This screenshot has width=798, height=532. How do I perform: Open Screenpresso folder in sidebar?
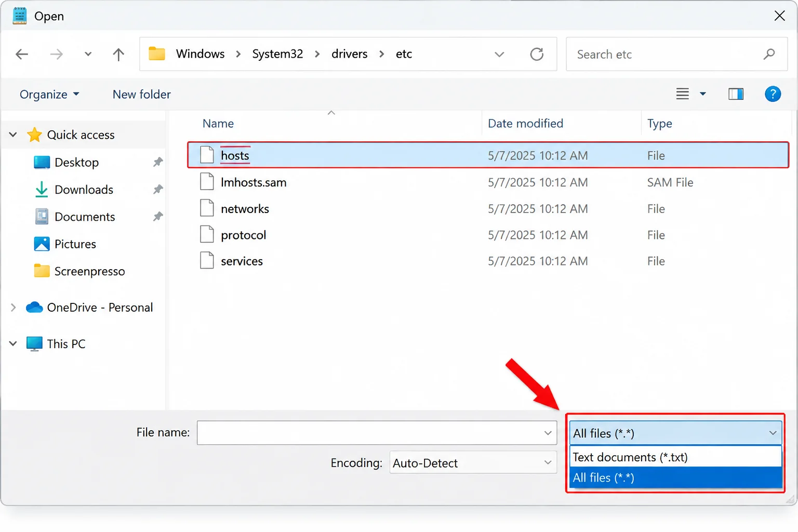(89, 271)
